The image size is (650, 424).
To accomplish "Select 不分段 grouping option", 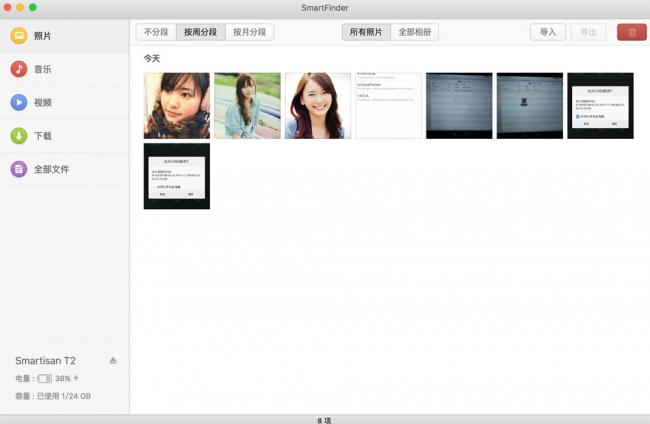I will (x=156, y=32).
